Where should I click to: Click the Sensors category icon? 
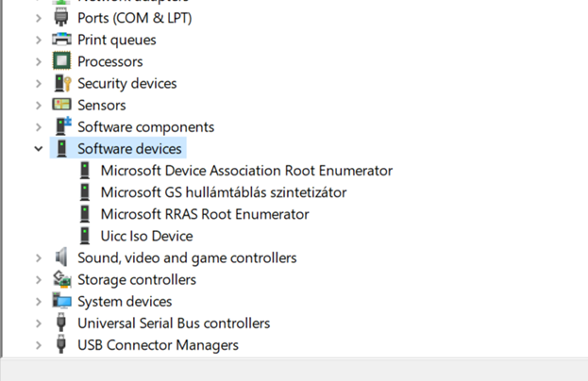click(61, 105)
